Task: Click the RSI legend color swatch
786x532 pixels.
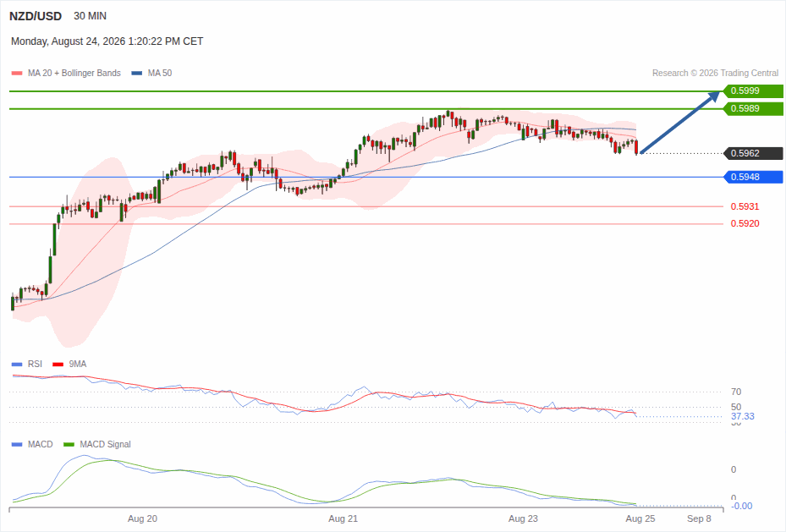Action: click(17, 365)
